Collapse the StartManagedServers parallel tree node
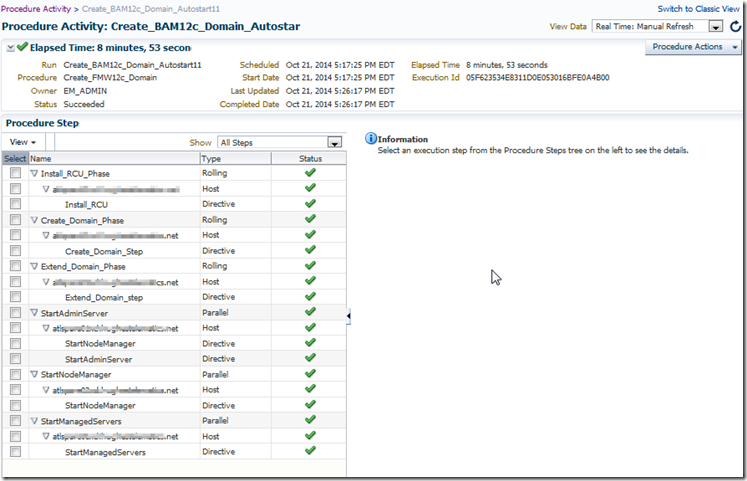Screen dimensions: 747x481 (x=34, y=421)
